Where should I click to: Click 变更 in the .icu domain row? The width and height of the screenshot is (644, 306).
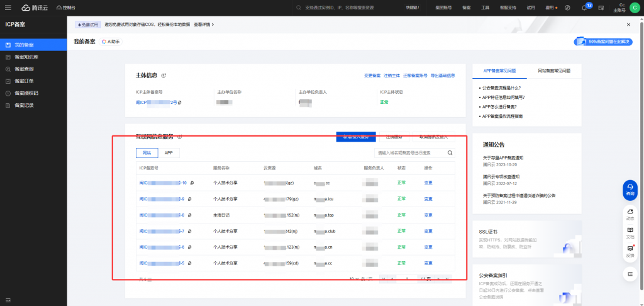point(428,199)
